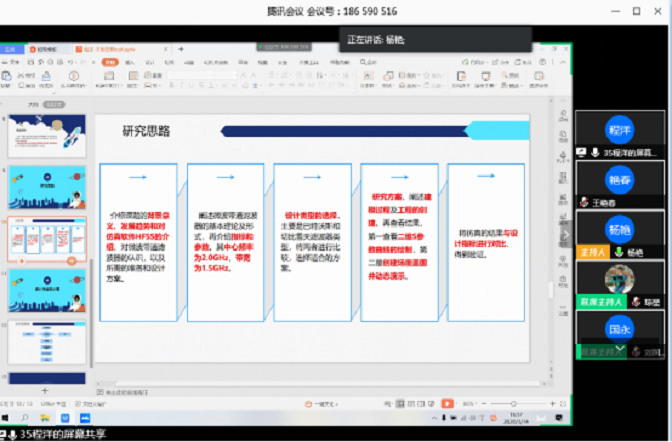The image size is (672, 442).
Task: Click the 研究思路 slide title text
Action: [147, 131]
